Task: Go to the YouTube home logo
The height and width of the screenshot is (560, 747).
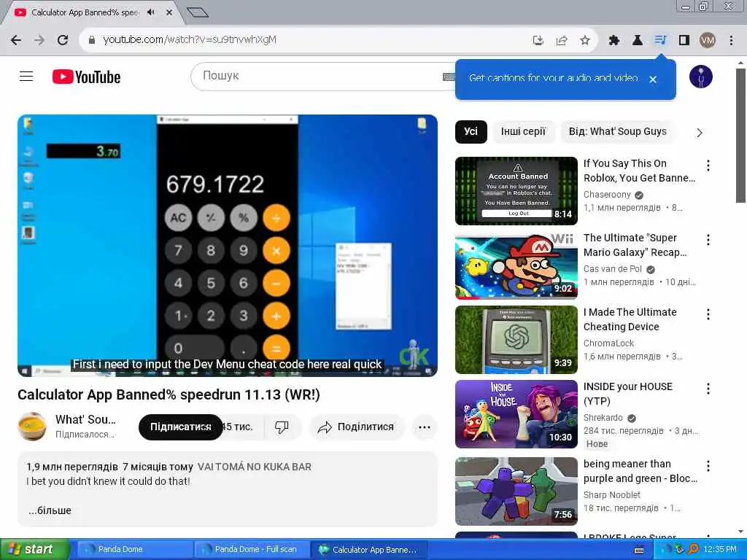Action: pos(86,77)
